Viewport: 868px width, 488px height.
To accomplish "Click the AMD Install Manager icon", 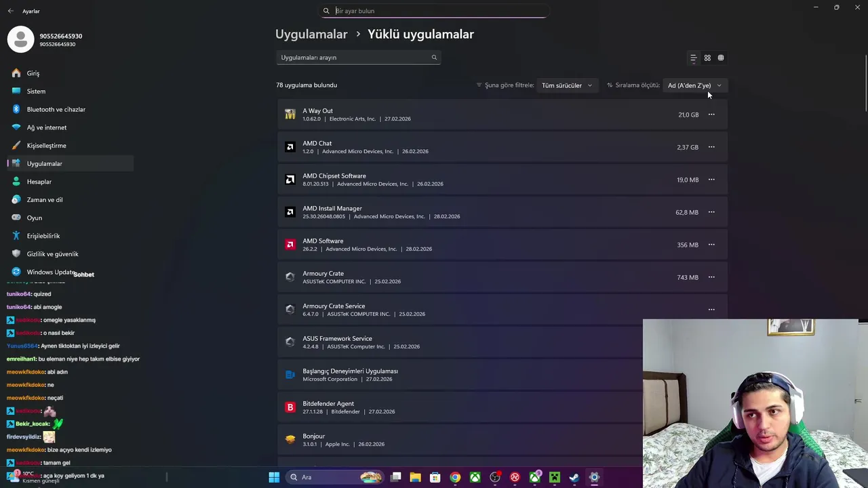I will 290,212.
